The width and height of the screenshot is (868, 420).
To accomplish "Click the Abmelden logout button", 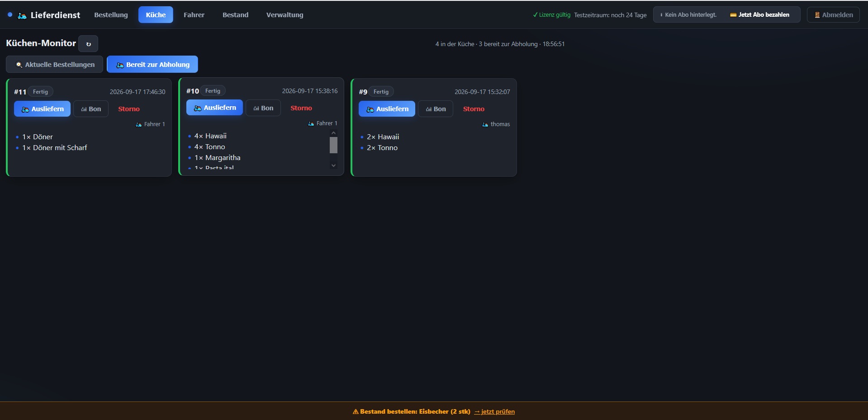I will 833,15.
